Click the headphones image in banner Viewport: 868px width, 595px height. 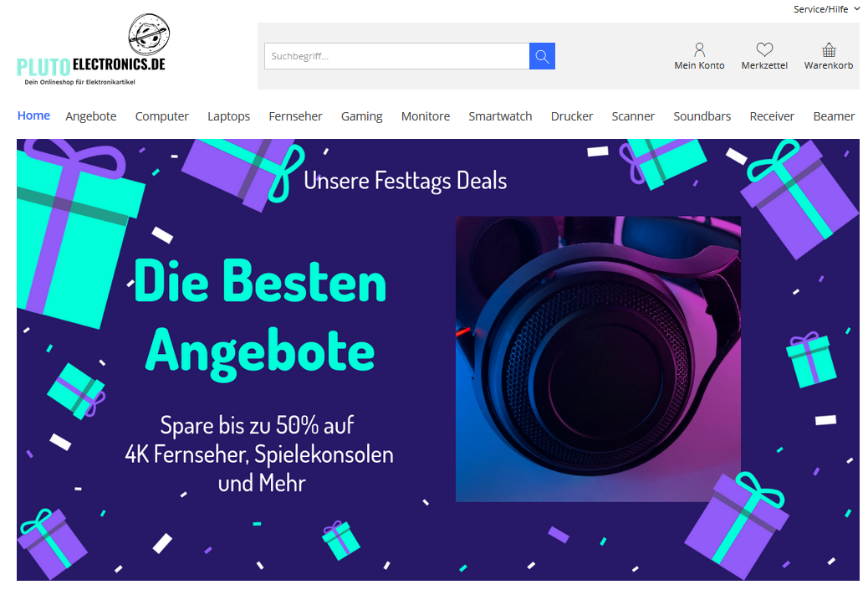tap(598, 359)
